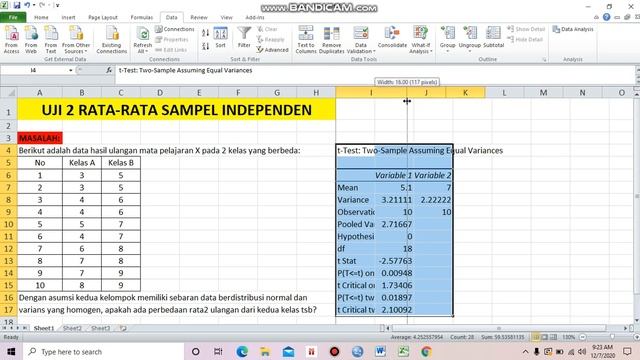
Task: Open Existing Connections
Action: click(112, 40)
